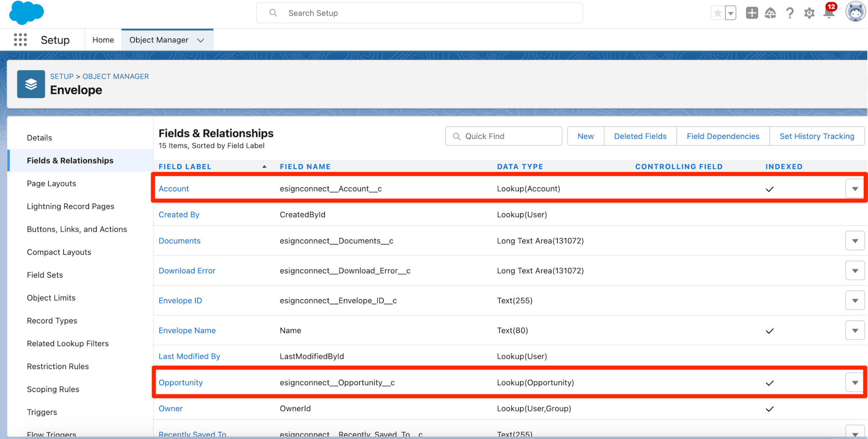868x439 pixels.
Task: Open the Account field link
Action: 174,189
